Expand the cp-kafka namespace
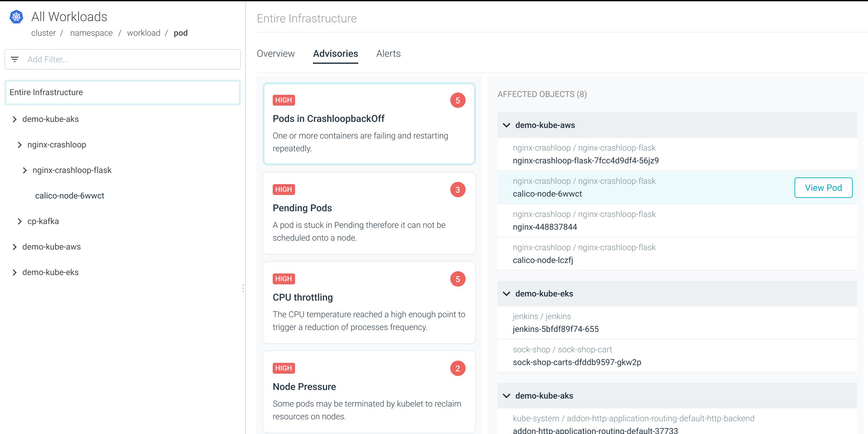The height and width of the screenshot is (434, 868). [19, 221]
